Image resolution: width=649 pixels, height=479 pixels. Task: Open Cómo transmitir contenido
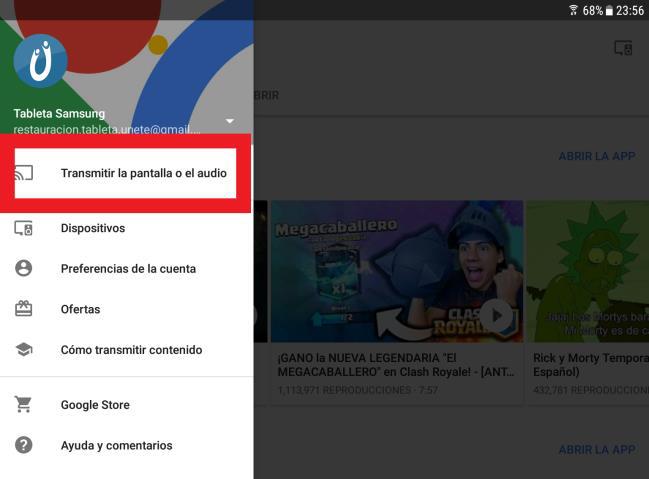click(127, 350)
